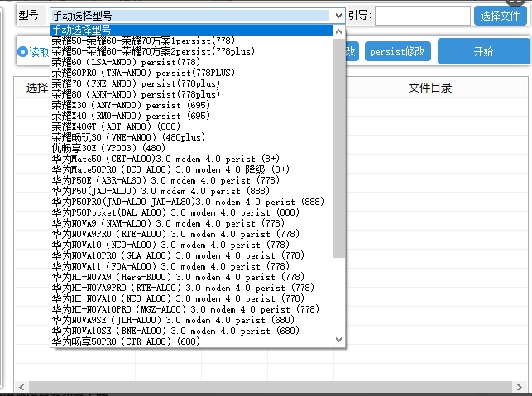Choose 华为P50(JAD-AL00) entry
532x396 pixels.
tap(191, 191)
